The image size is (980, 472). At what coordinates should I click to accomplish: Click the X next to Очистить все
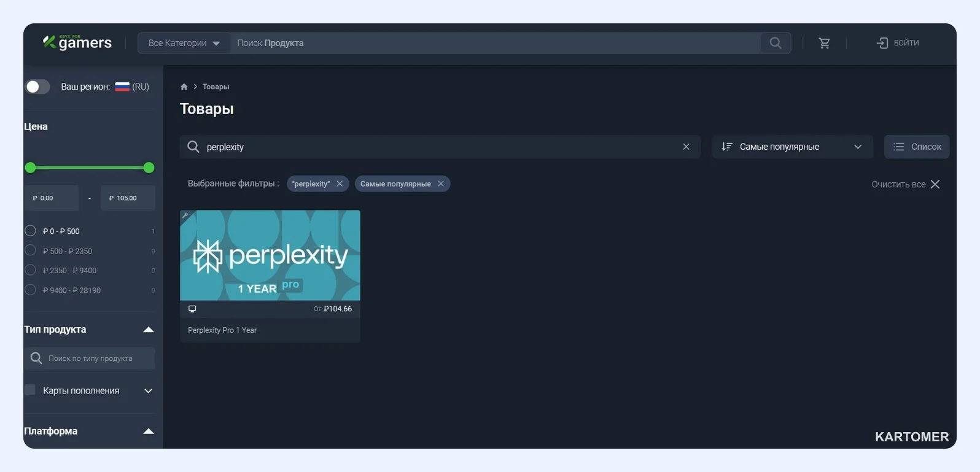(x=935, y=184)
